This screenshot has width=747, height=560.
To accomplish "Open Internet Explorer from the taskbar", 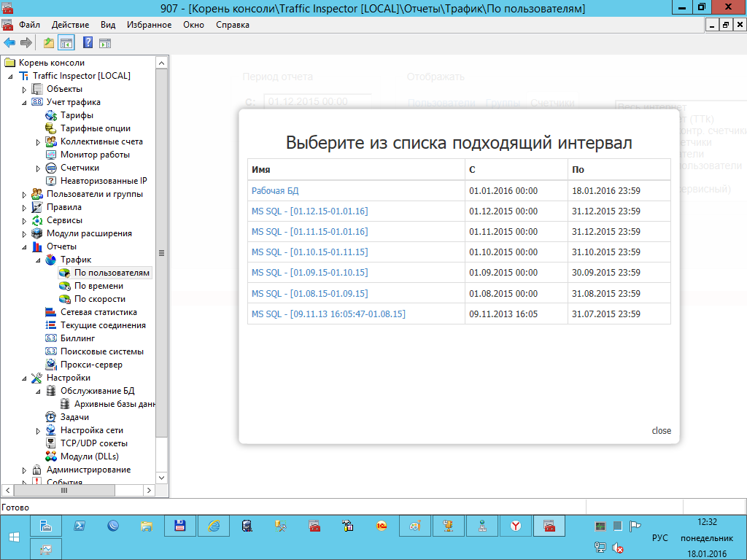I will [x=214, y=526].
